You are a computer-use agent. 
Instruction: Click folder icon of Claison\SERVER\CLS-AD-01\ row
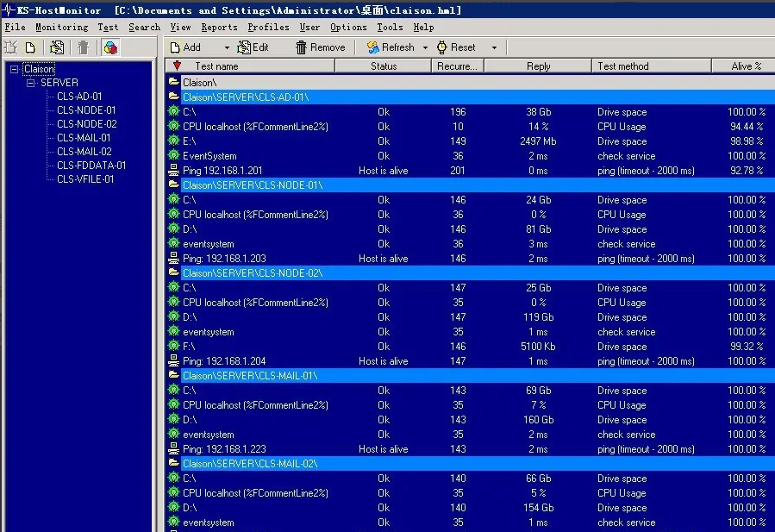click(x=173, y=97)
